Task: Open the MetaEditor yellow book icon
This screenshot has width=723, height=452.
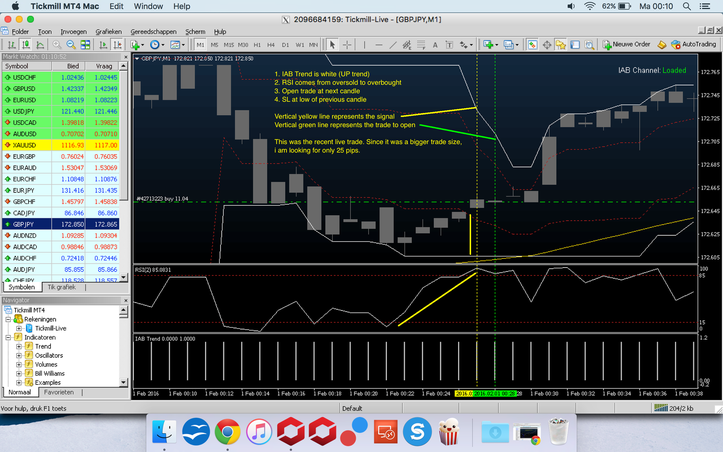Action: (x=662, y=45)
